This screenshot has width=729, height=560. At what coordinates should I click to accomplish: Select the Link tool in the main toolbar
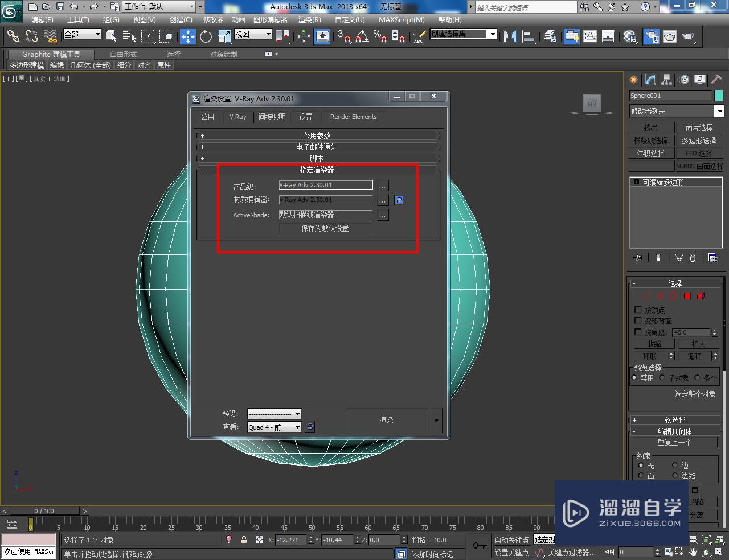(13, 36)
